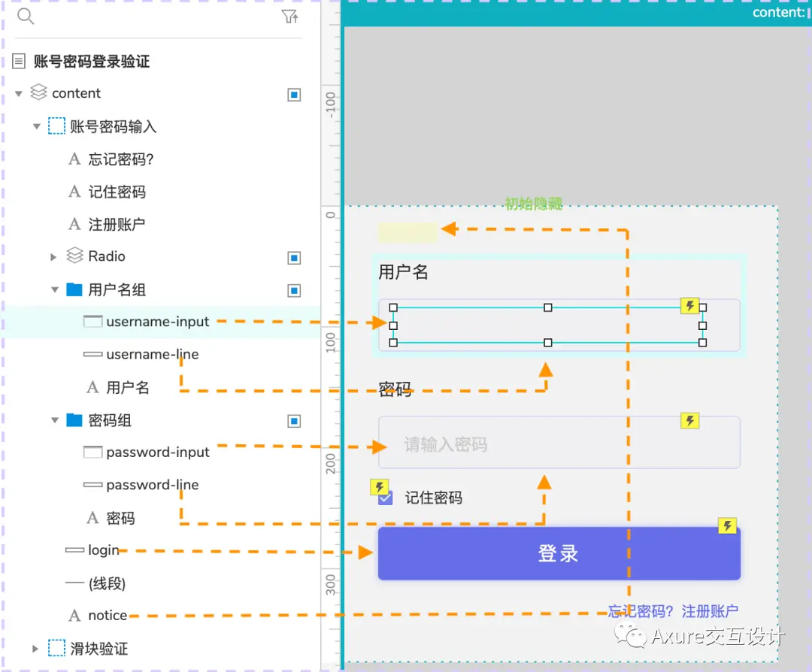
Task: Expand the Radio group node
Action: click(x=53, y=256)
